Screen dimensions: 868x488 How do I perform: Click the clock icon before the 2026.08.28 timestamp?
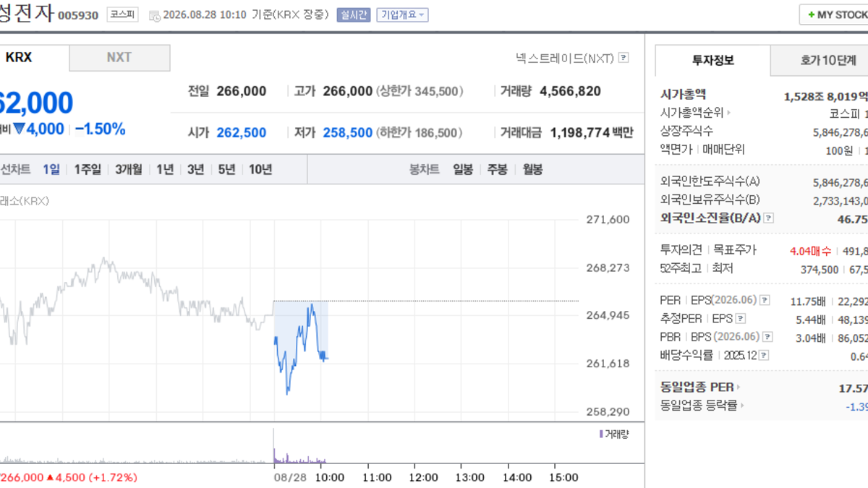(x=155, y=15)
